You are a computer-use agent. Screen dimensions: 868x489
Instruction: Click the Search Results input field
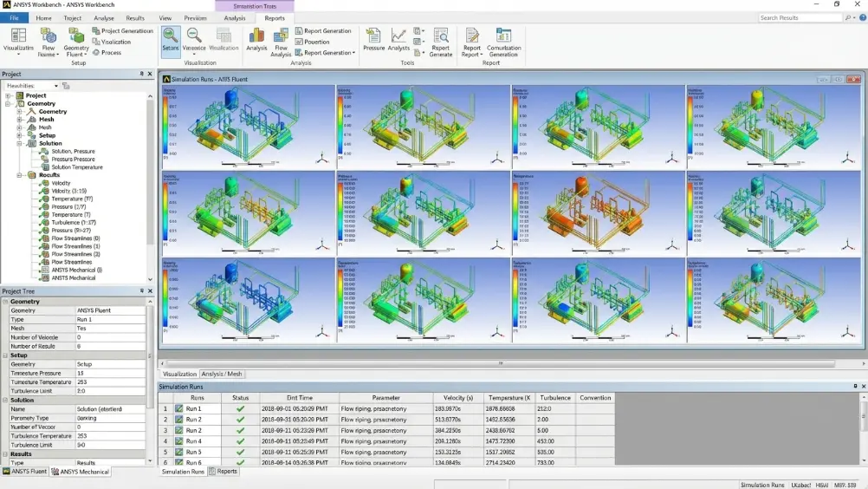[x=800, y=17]
